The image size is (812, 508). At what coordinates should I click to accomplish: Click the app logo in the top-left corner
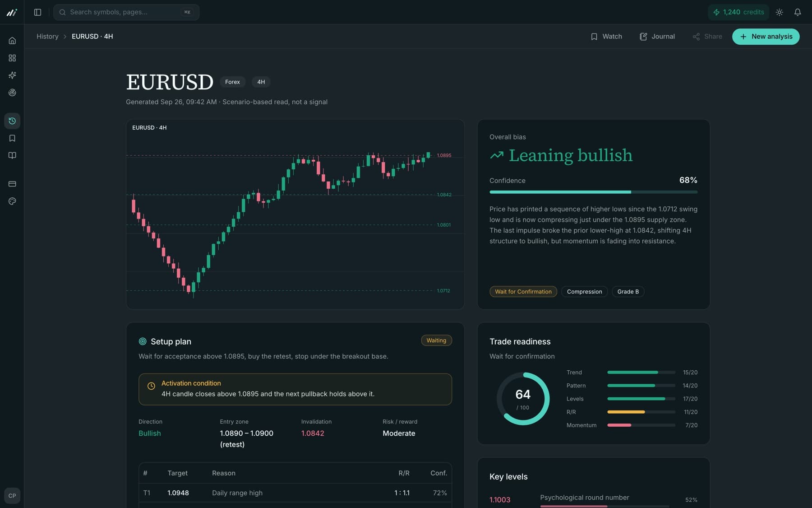[x=12, y=12]
